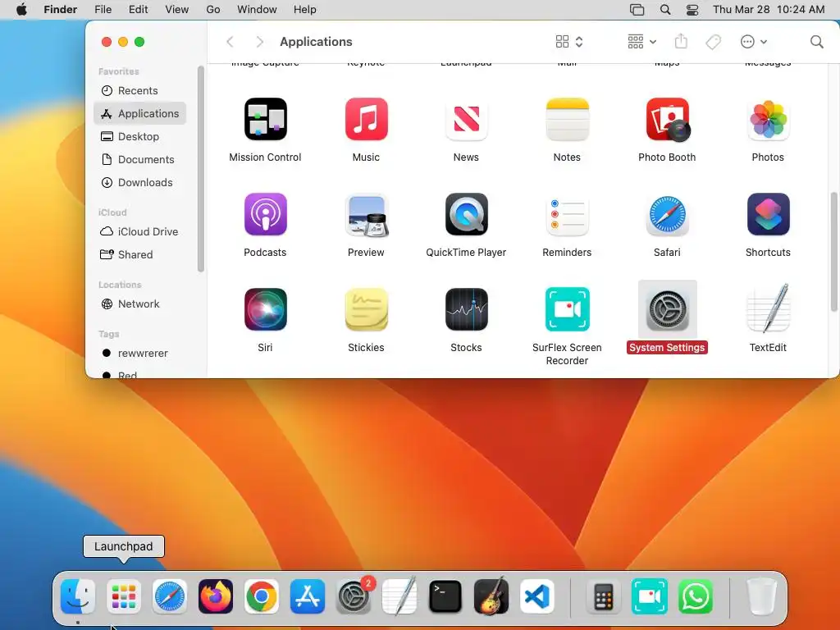
Task: Select the Podcasts app icon
Action: click(265, 214)
